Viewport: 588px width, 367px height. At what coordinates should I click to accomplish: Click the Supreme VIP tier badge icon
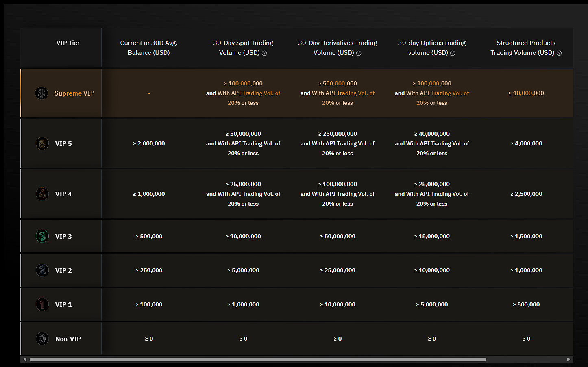pos(41,93)
